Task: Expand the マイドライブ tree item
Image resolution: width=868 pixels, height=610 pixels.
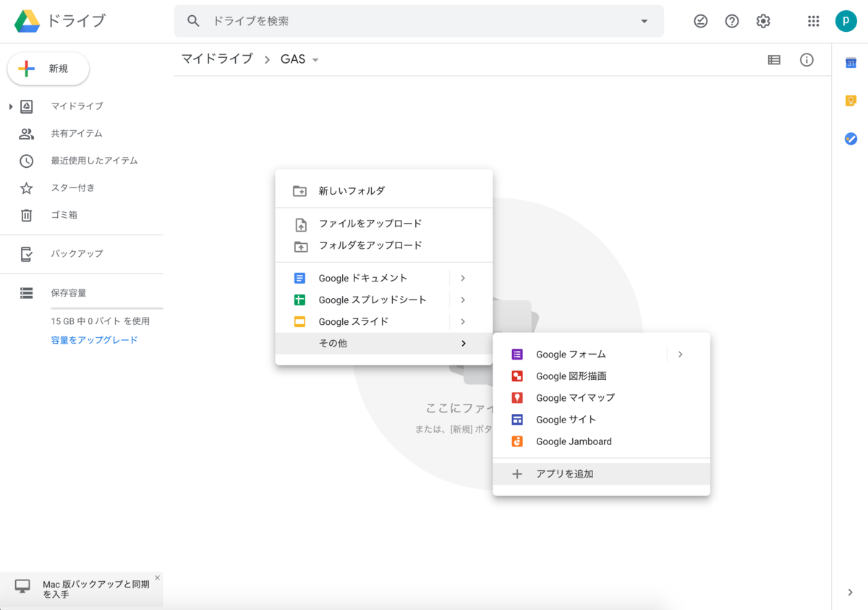Action: coord(11,106)
